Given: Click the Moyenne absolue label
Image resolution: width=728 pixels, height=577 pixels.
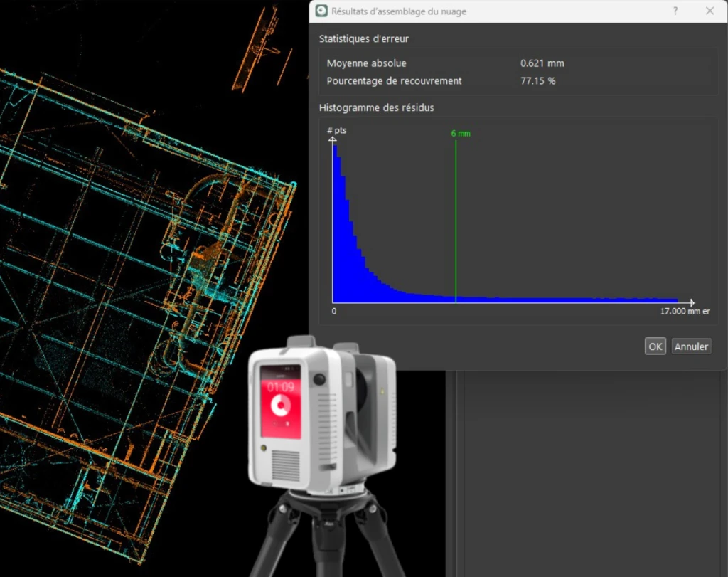Looking at the screenshot, I should click(366, 63).
